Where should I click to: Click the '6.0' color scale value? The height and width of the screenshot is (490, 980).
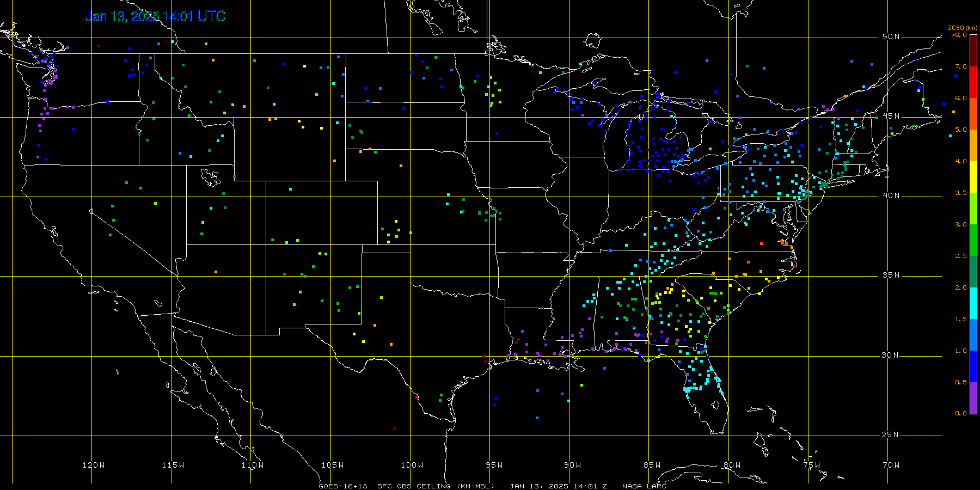point(961,98)
